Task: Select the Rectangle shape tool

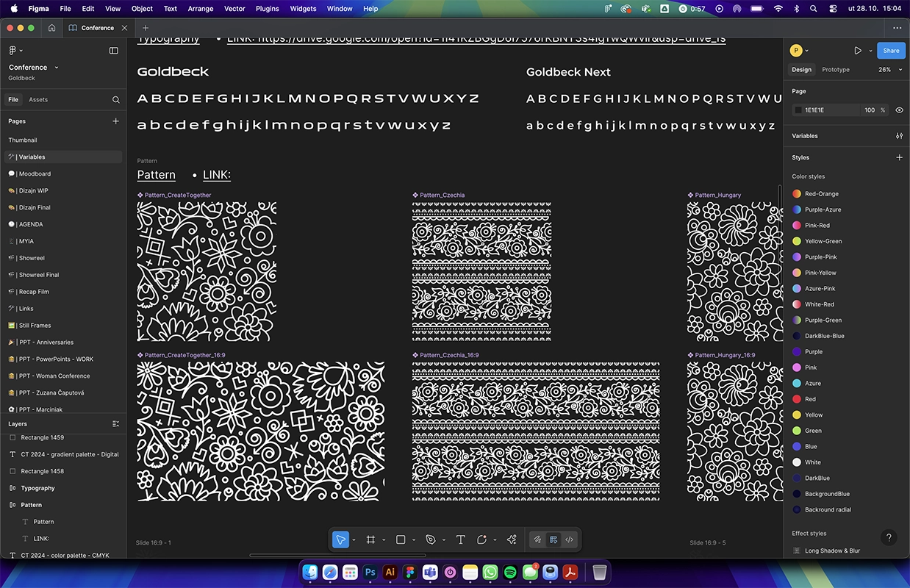Action: (401, 539)
